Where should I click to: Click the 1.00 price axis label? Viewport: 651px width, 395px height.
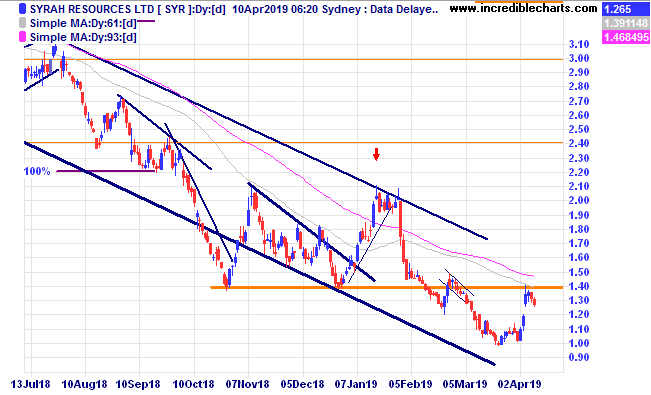click(579, 343)
